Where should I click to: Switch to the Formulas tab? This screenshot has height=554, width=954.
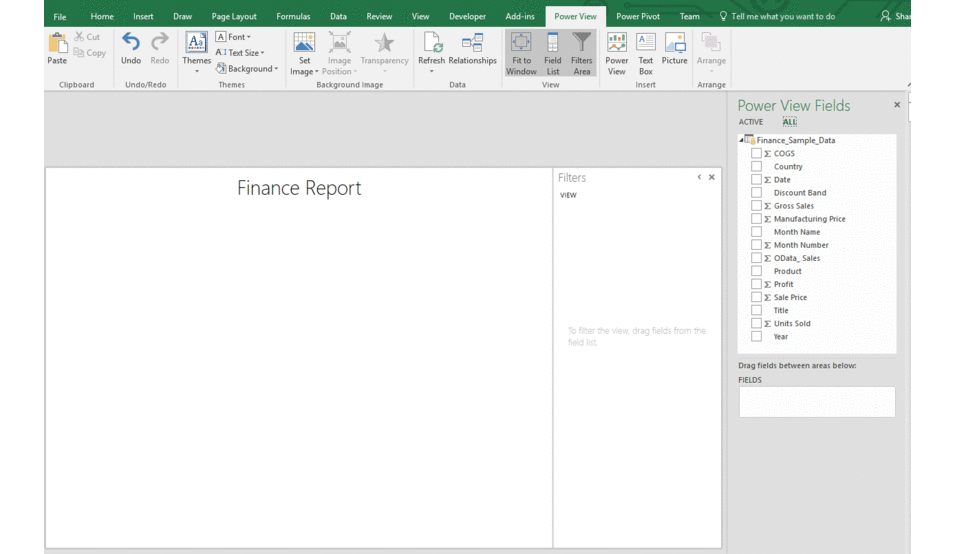point(293,16)
